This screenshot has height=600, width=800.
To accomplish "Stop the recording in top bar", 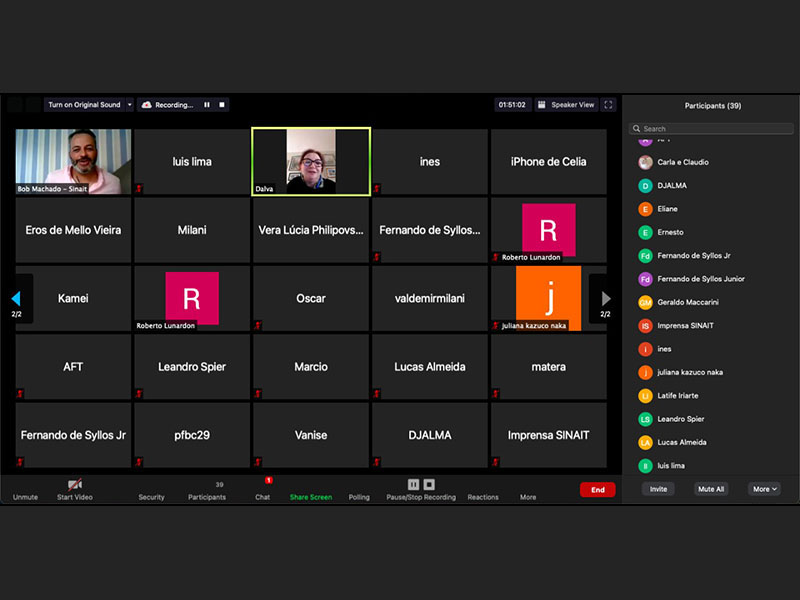I will [222, 105].
